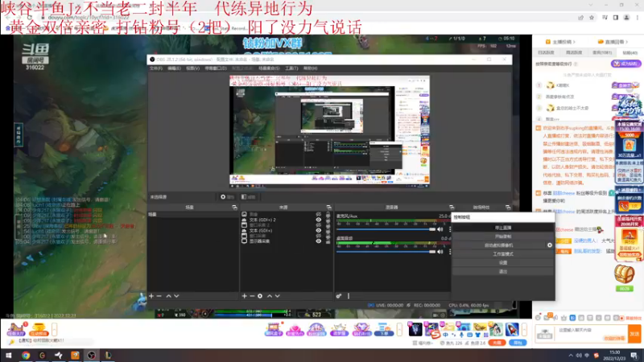Screen dimensions: 644x362
Task: Mute the 麦克风/Aux channel
Action: tap(440, 229)
